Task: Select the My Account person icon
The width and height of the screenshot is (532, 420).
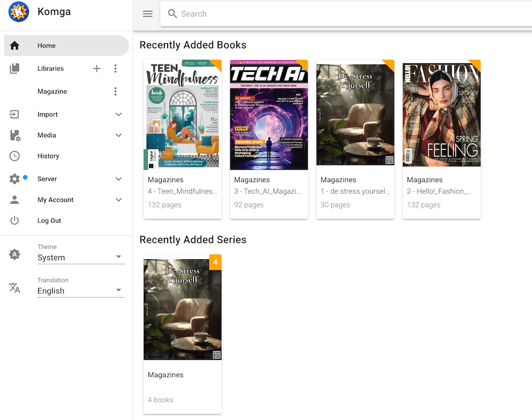Action: [15, 199]
